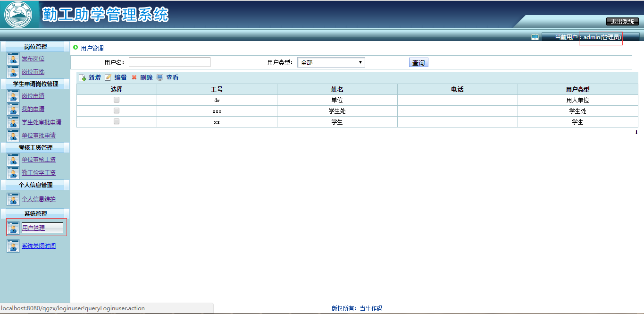Click the green arrow beside 用户管理 title

[75, 47]
